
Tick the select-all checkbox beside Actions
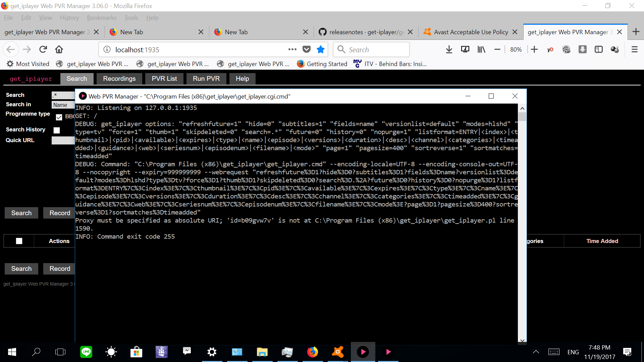click(x=19, y=241)
